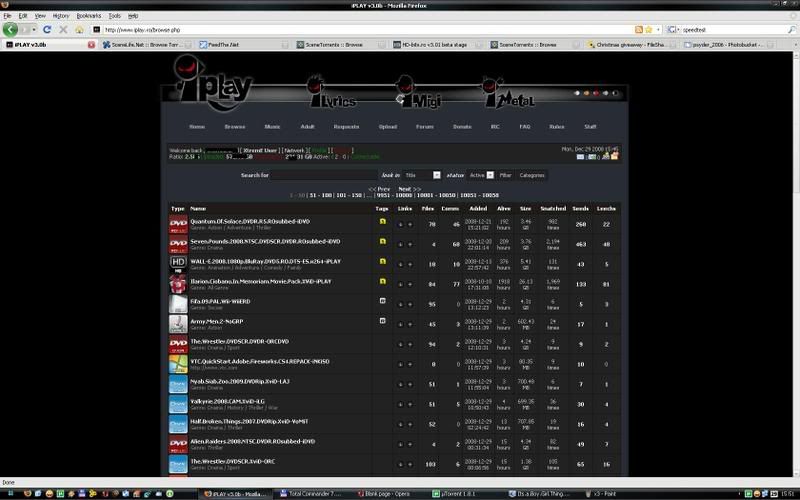The height and width of the screenshot is (500, 800).
Task: Click category icon of VTC.QuickStart.Adobe.Fireworks row
Action: tap(178, 364)
